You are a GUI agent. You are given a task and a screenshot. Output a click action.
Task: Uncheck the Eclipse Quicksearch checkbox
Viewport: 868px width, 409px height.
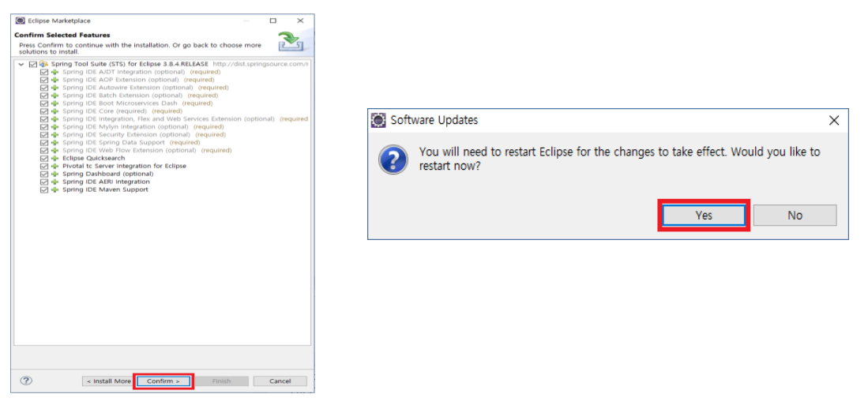coord(44,158)
